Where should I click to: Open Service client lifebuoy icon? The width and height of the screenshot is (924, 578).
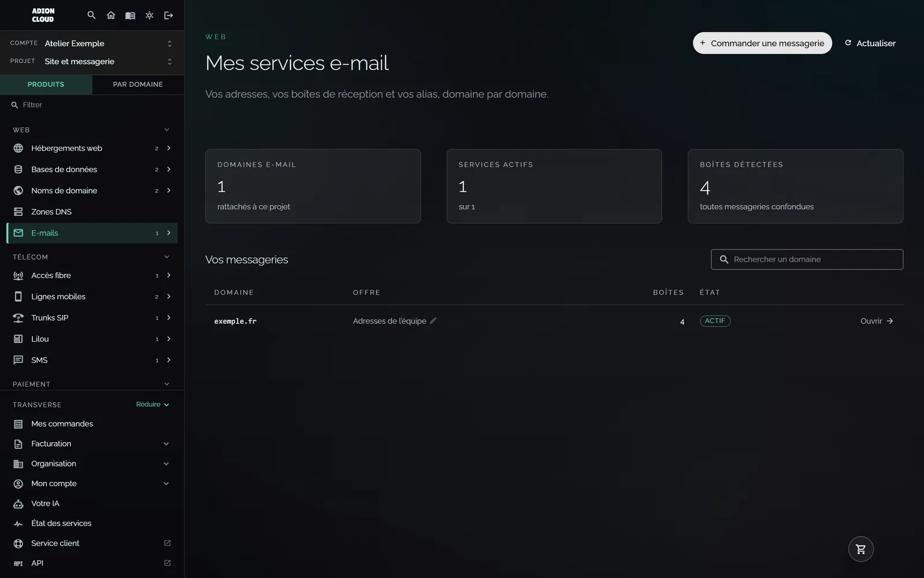click(x=18, y=543)
